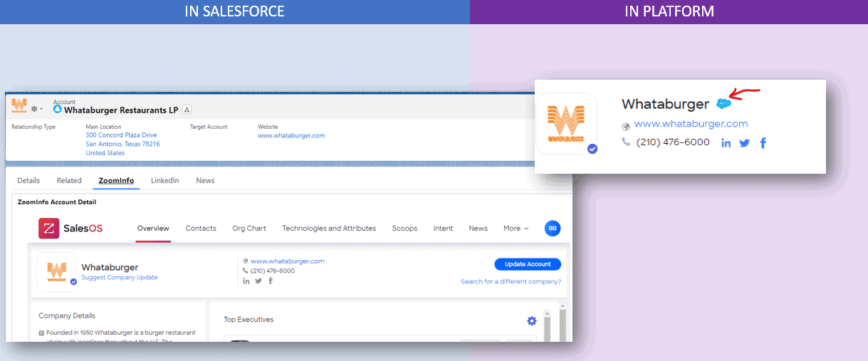This screenshot has width=868, height=361.
Task: Click the Company Details heading
Action: pos(67,316)
